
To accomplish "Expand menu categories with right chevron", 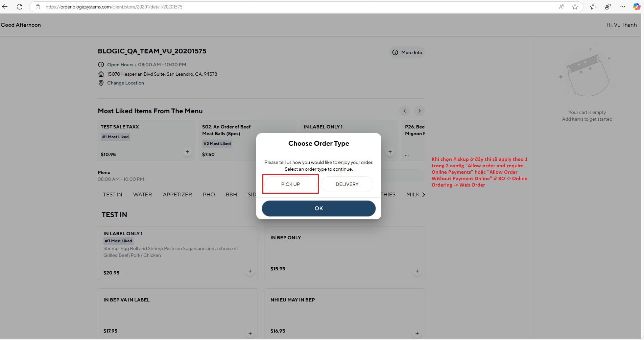I will 424,195.
